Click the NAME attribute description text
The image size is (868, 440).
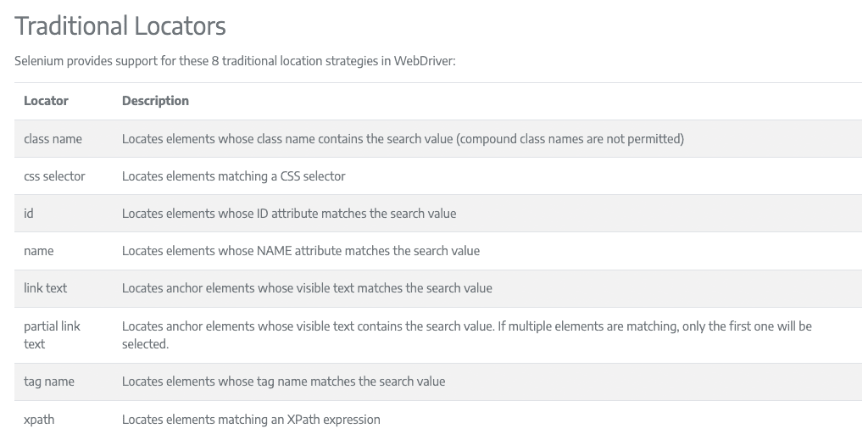click(301, 251)
